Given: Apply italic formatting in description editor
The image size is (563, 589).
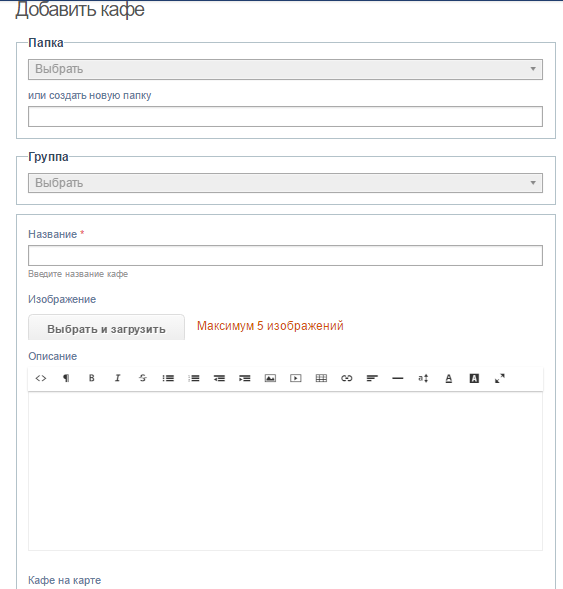Looking at the screenshot, I should 117,378.
